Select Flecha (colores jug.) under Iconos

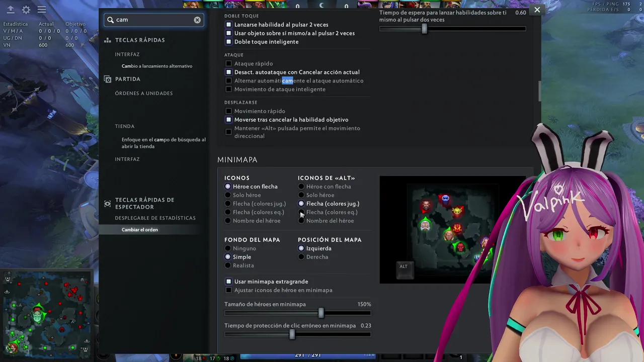coord(228,204)
